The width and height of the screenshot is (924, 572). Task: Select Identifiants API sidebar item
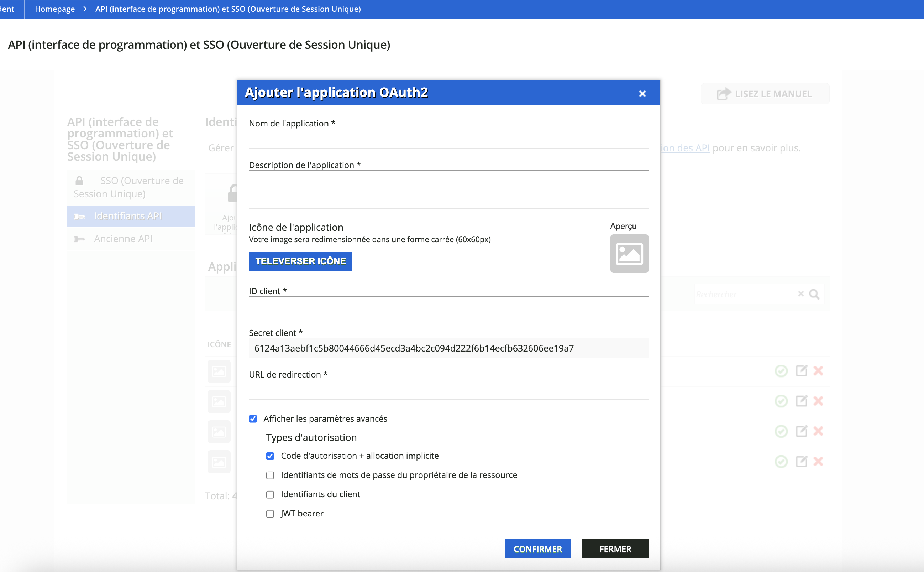click(131, 217)
